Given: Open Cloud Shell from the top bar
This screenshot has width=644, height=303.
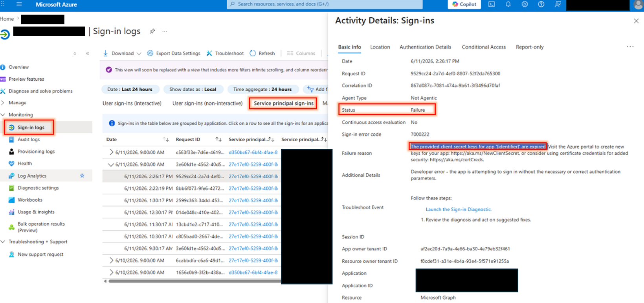Looking at the screenshot, I should click(x=492, y=4).
